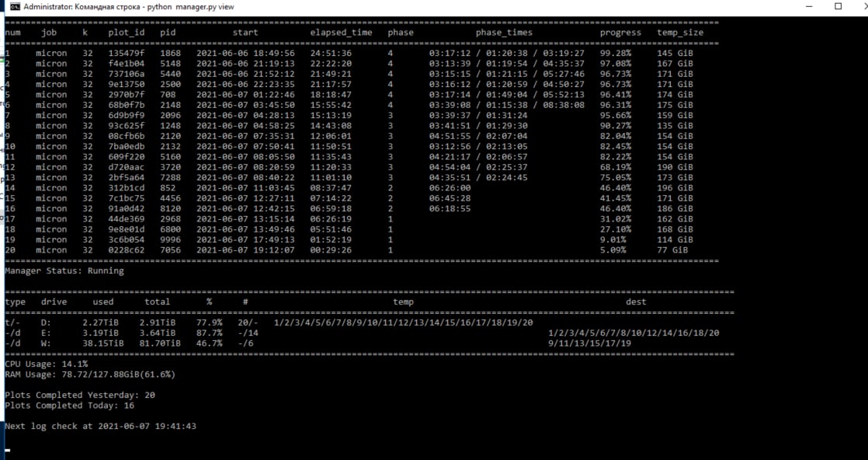Click temp size 196 GiB
Screen dimensions: 868x460
click(x=675, y=188)
